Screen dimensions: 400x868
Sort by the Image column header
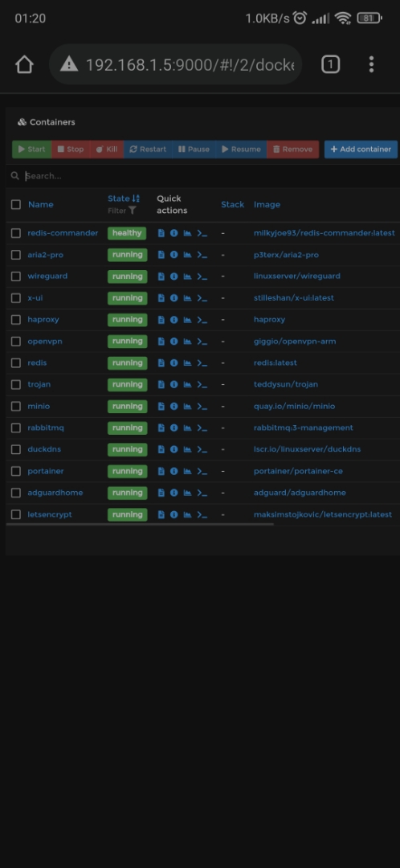[x=267, y=204]
